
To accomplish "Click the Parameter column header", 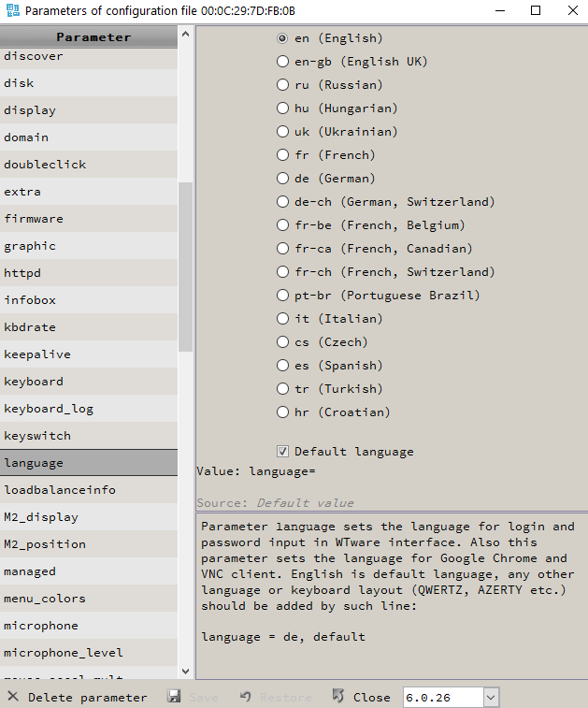I will point(93,37).
